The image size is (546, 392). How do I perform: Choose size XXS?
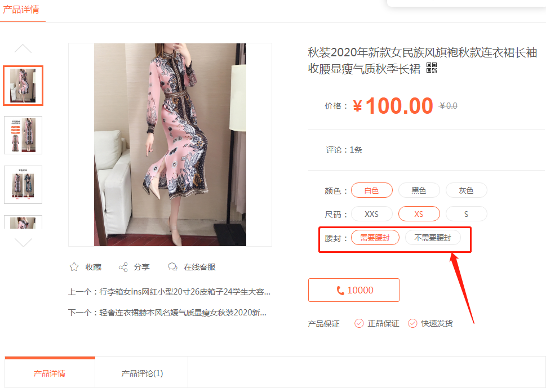coord(371,214)
